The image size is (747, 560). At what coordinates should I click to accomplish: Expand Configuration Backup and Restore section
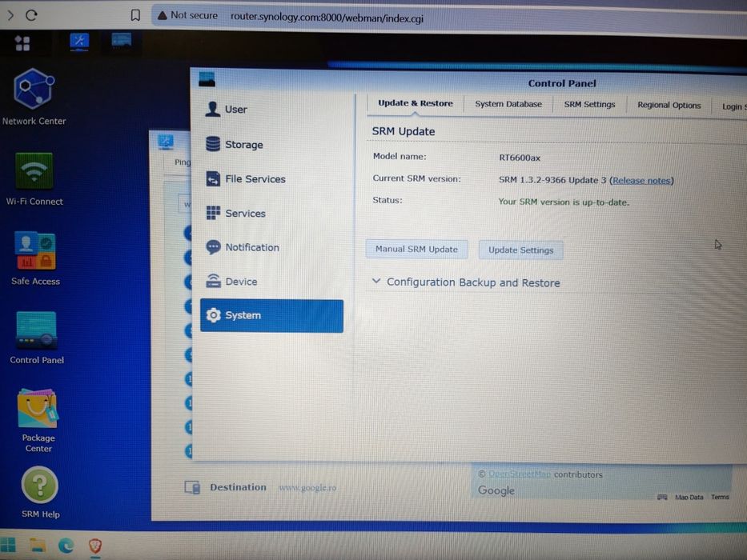[466, 282]
